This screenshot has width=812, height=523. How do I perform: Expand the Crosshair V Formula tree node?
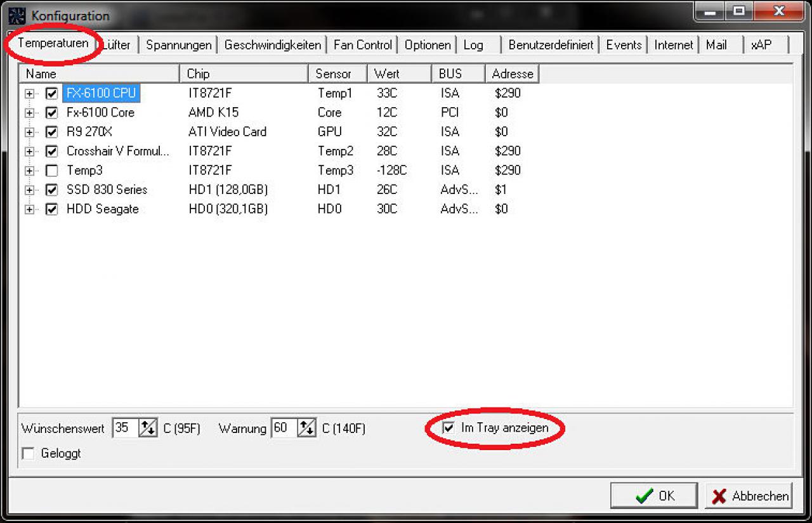click(x=29, y=152)
